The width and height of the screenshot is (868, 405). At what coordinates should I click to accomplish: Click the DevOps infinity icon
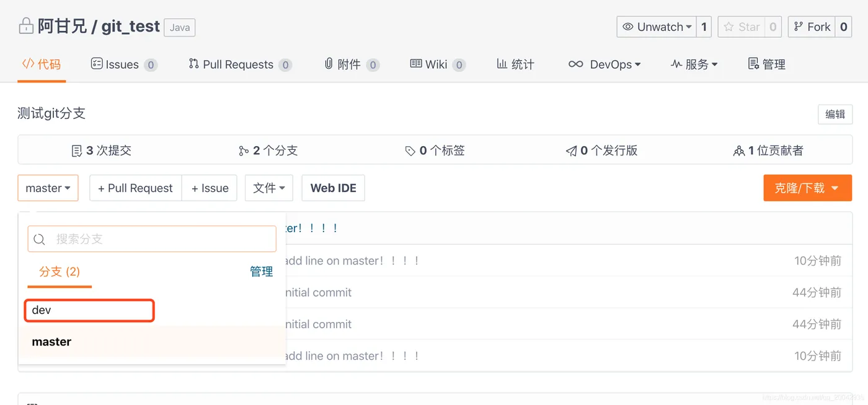(x=576, y=64)
